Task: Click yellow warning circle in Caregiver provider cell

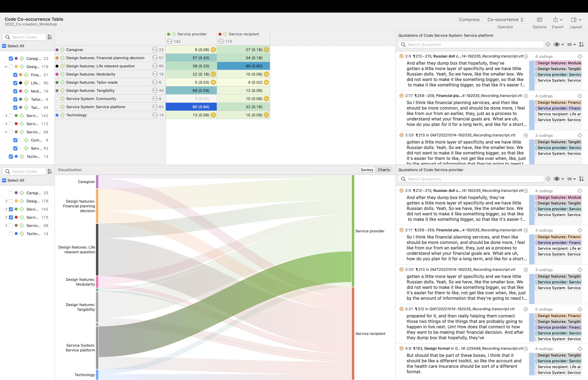Action: (213, 50)
